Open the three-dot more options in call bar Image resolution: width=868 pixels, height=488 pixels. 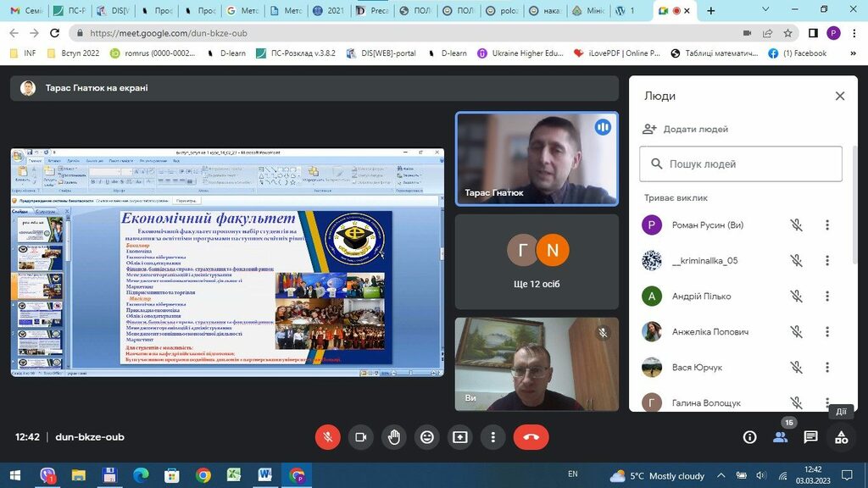point(492,437)
